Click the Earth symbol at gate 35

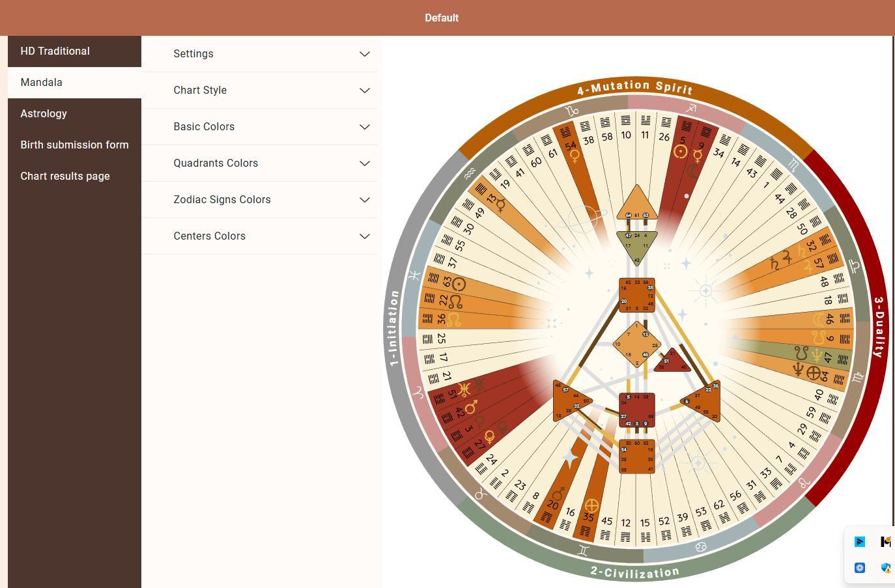tap(591, 505)
